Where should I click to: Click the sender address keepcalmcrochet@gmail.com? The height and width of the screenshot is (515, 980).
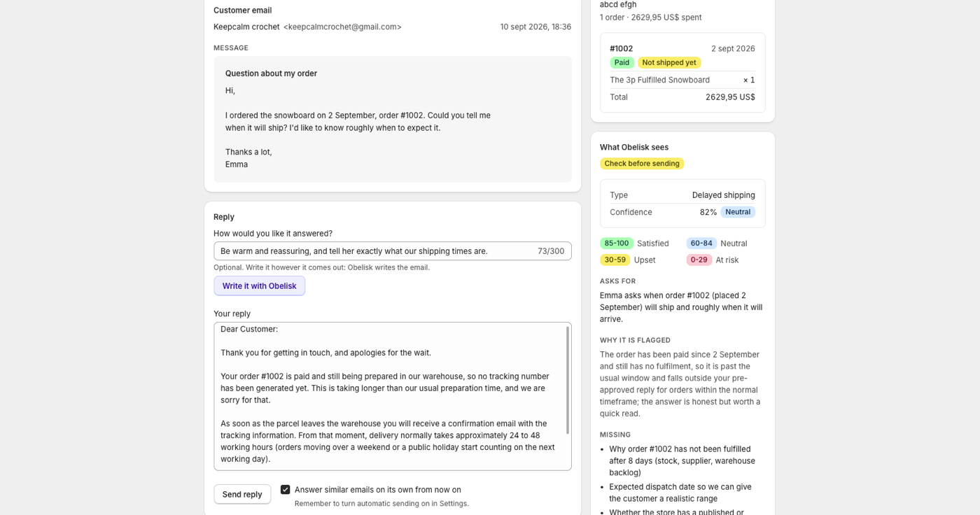(342, 27)
